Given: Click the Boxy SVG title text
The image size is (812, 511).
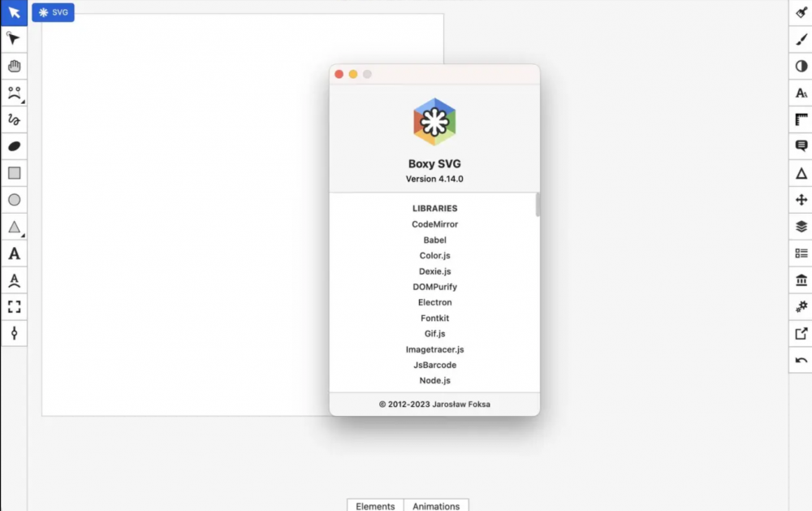Looking at the screenshot, I should click(434, 164).
